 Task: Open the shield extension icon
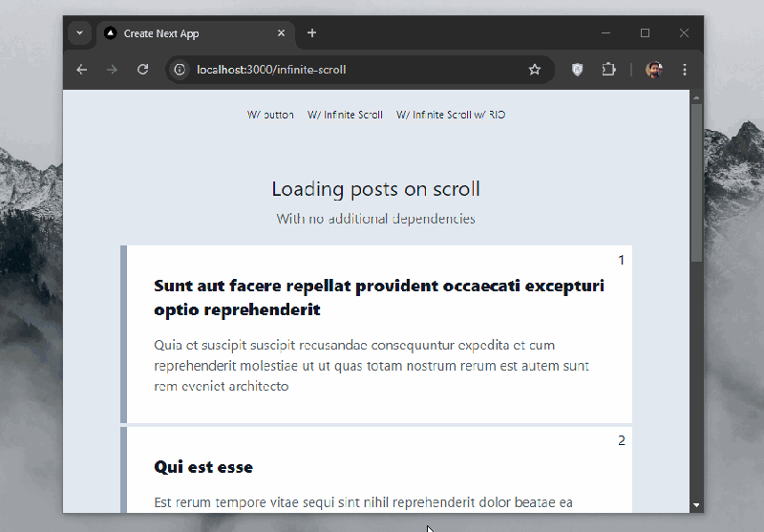(578, 70)
